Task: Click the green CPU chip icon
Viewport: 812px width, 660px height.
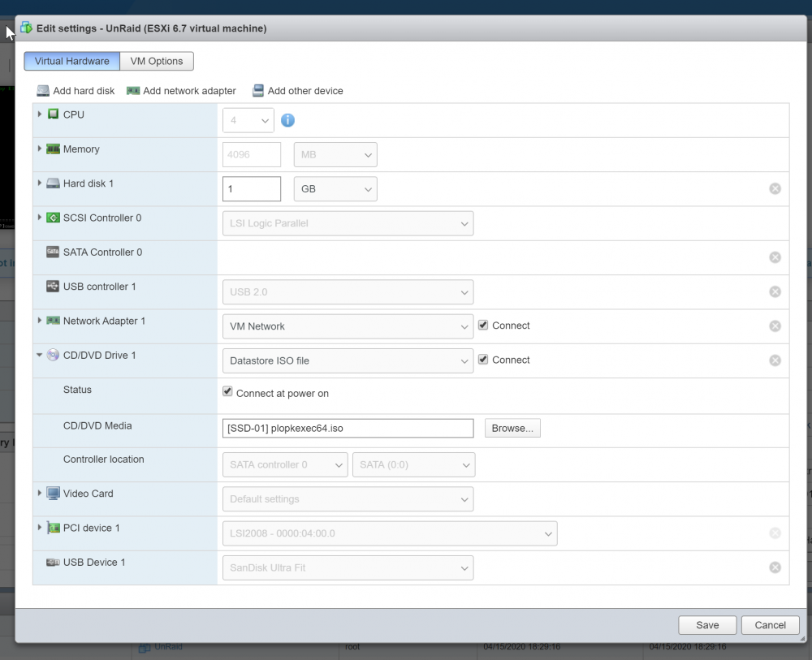Action: [53, 114]
